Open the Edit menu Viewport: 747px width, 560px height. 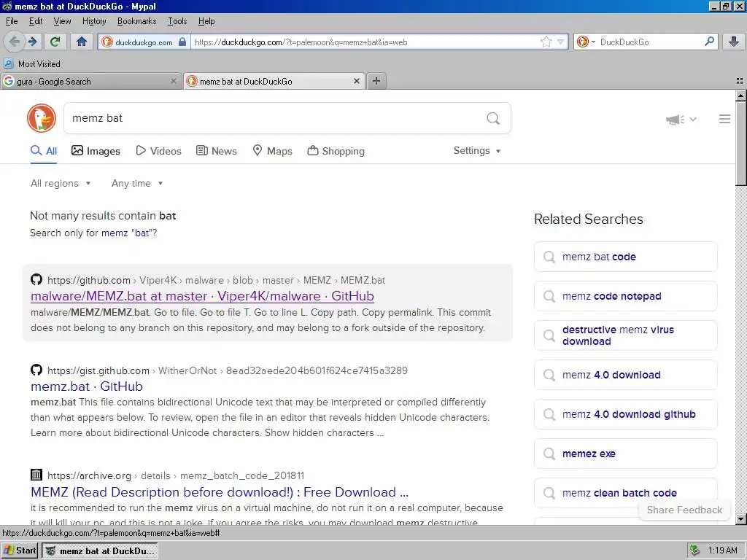tap(36, 21)
